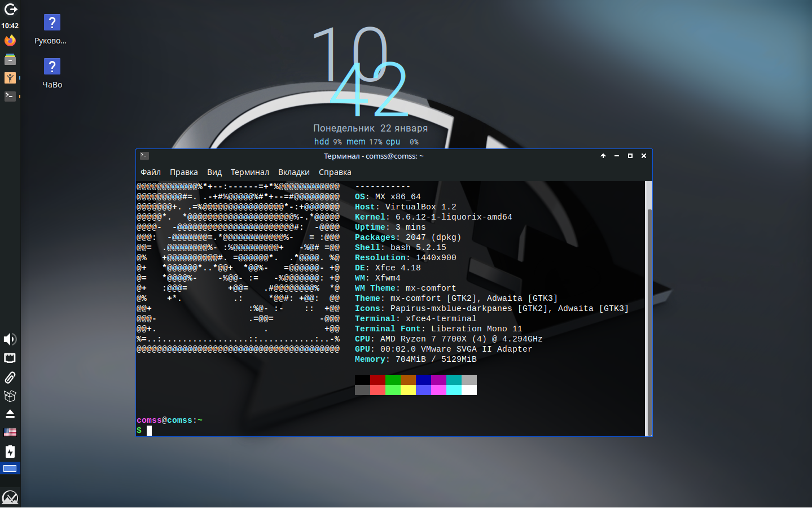
Task: Click the "Memory: 704MiB / 5129MiB" line
Action: [x=416, y=360]
